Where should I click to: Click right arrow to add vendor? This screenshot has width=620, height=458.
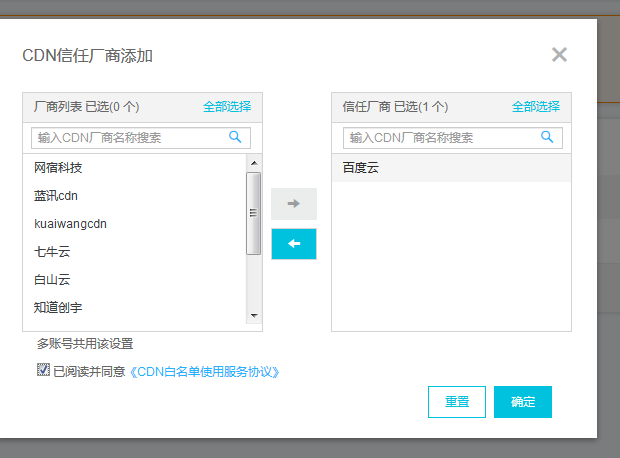pyautogui.click(x=293, y=204)
